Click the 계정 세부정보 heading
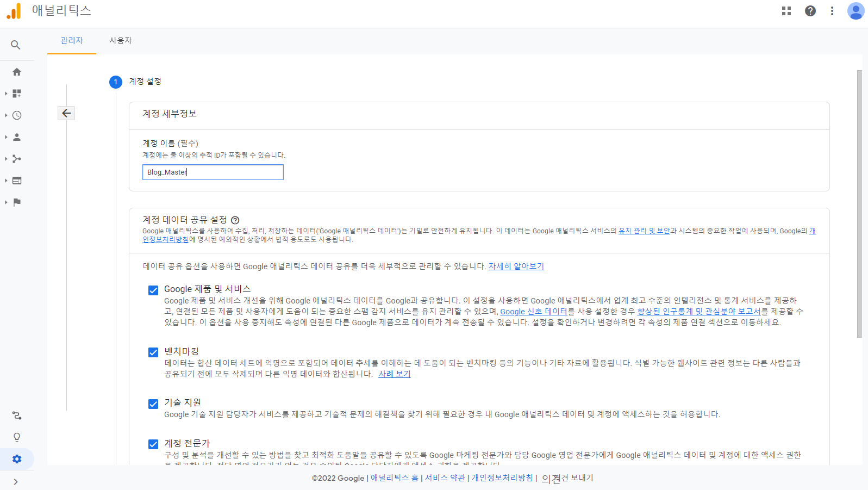This screenshot has height=490, width=868. tap(170, 114)
